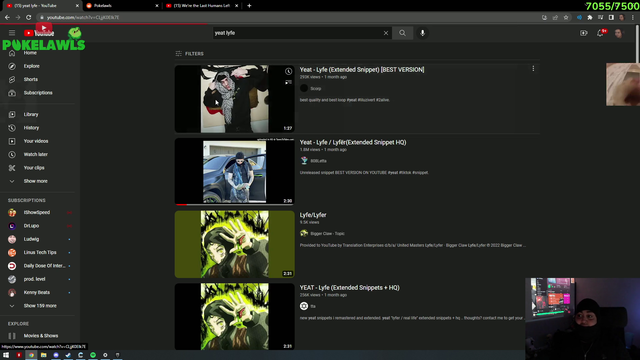Open the notifications bell
Viewport: 640px width, 360px height.
point(600,33)
